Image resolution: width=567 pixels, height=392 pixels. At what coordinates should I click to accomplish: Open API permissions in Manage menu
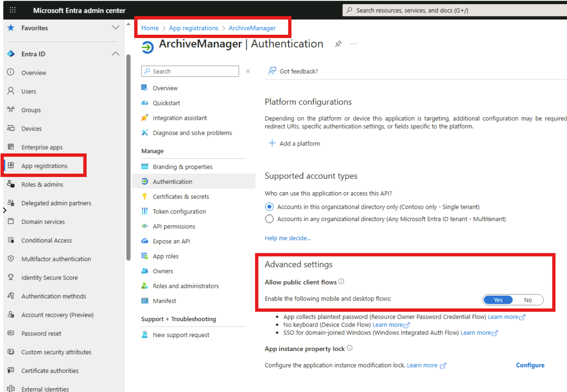174,226
